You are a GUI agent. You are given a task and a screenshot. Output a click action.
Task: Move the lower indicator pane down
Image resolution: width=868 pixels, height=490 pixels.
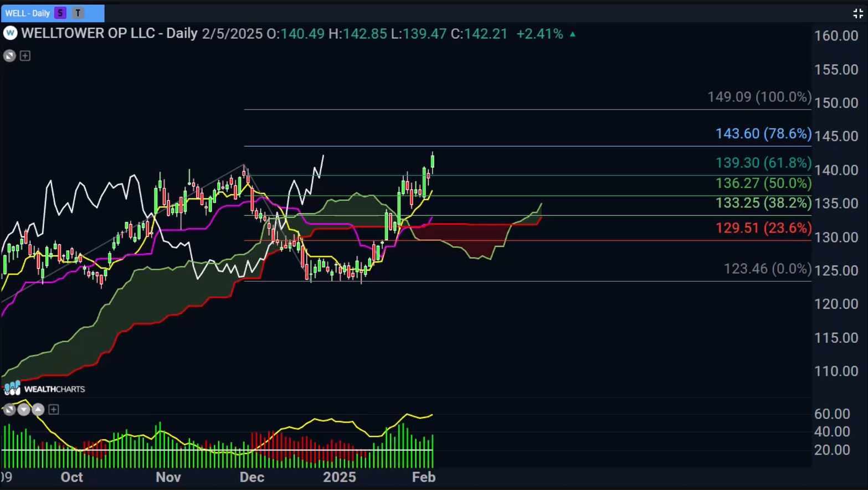[23, 410]
